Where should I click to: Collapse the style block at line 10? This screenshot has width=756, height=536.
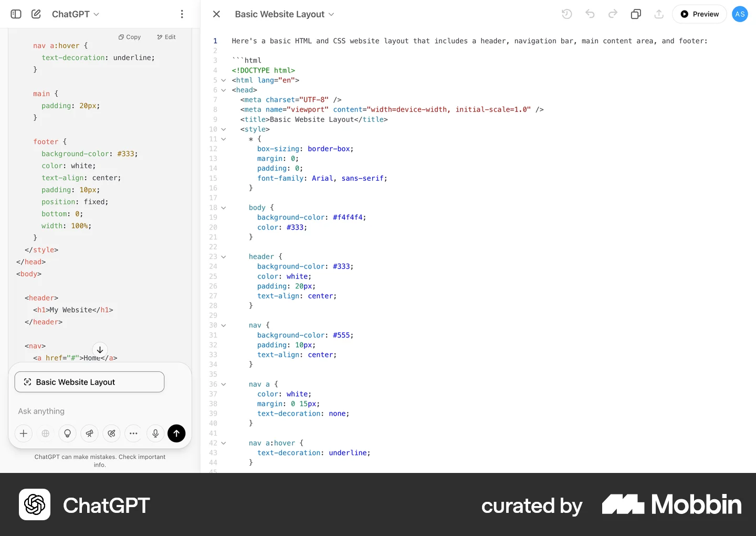(224, 129)
